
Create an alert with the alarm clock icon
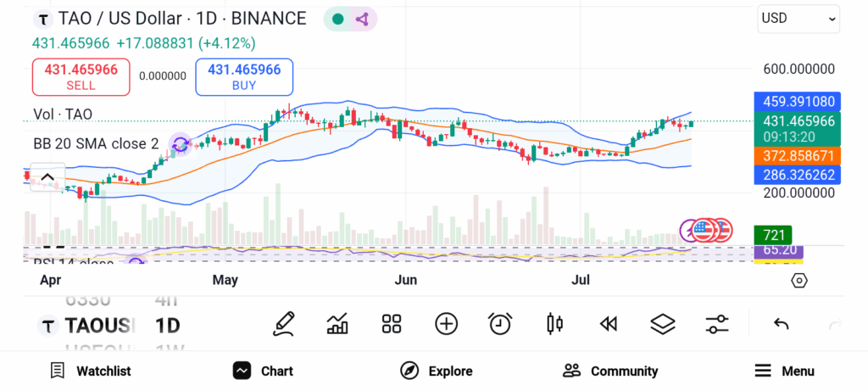pyautogui.click(x=500, y=324)
